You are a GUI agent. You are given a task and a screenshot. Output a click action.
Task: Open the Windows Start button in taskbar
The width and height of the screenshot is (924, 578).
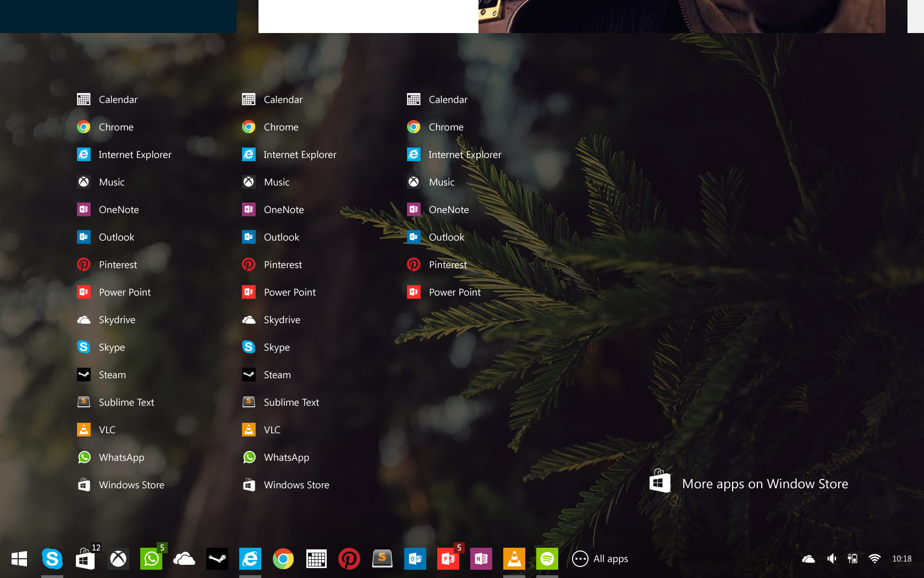click(19, 559)
